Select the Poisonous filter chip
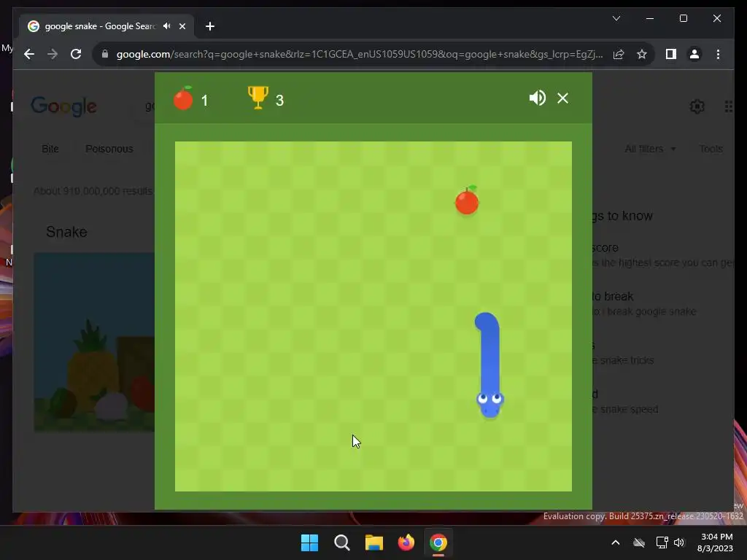Screen dimensions: 747x560 click(109, 149)
